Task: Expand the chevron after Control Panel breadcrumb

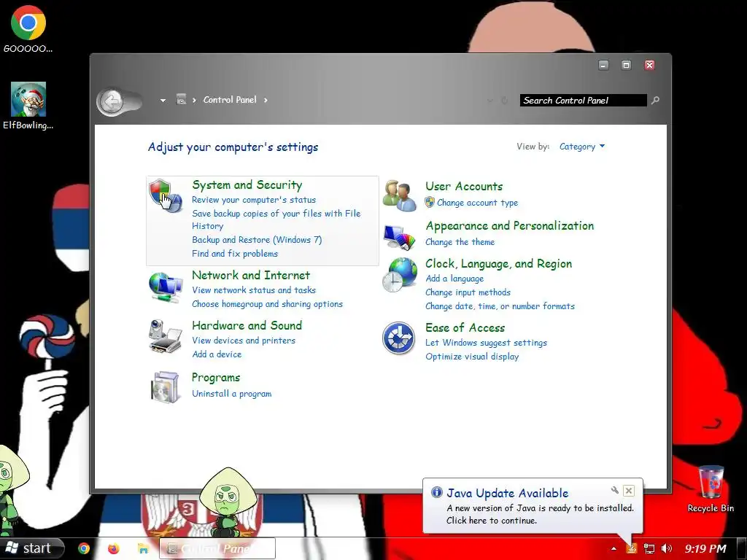Action: click(266, 100)
